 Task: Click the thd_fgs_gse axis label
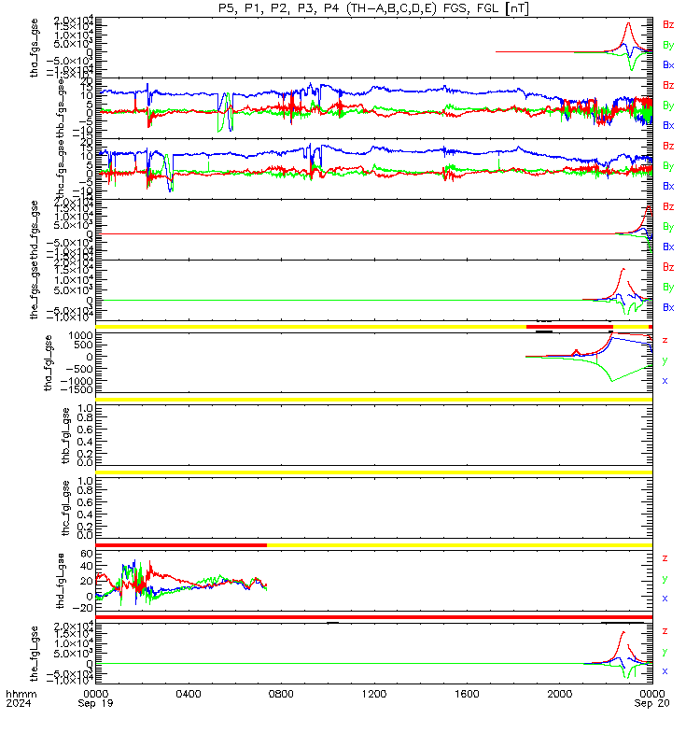point(34,231)
